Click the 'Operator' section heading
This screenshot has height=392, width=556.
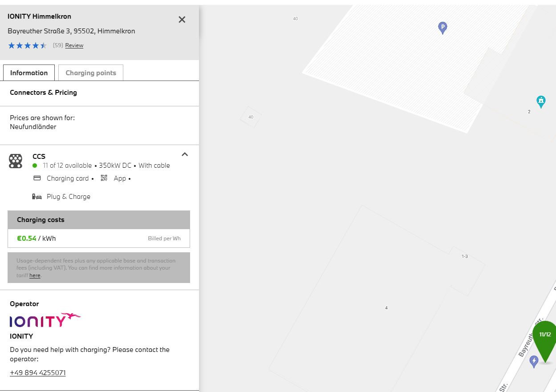tap(24, 304)
